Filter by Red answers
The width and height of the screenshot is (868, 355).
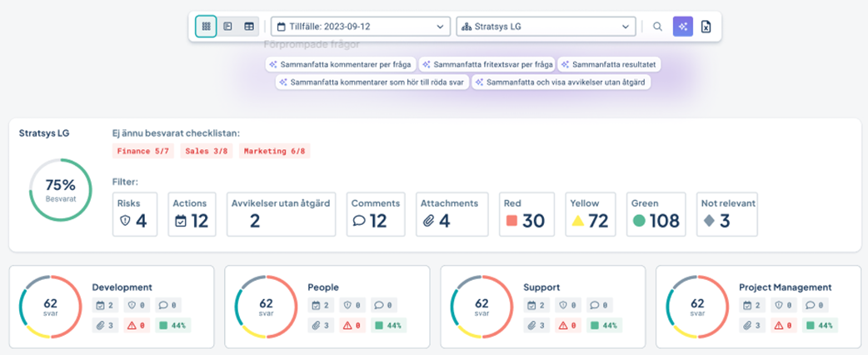click(x=526, y=214)
